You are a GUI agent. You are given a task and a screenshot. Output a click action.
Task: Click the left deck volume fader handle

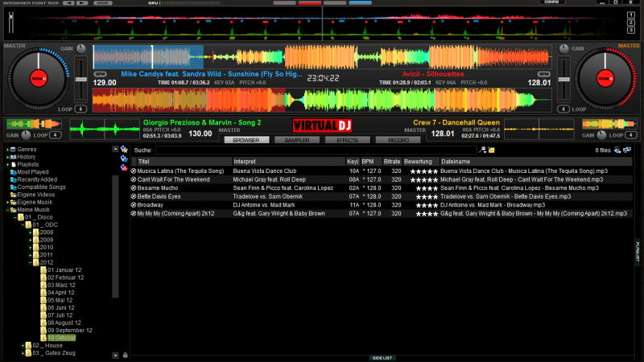(81, 79)
